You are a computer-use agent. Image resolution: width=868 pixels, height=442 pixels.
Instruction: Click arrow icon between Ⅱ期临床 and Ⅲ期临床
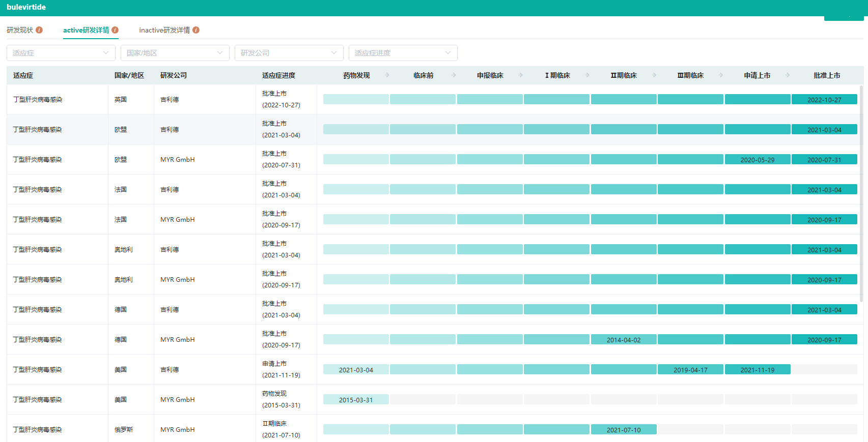click(x=654, y=75)
